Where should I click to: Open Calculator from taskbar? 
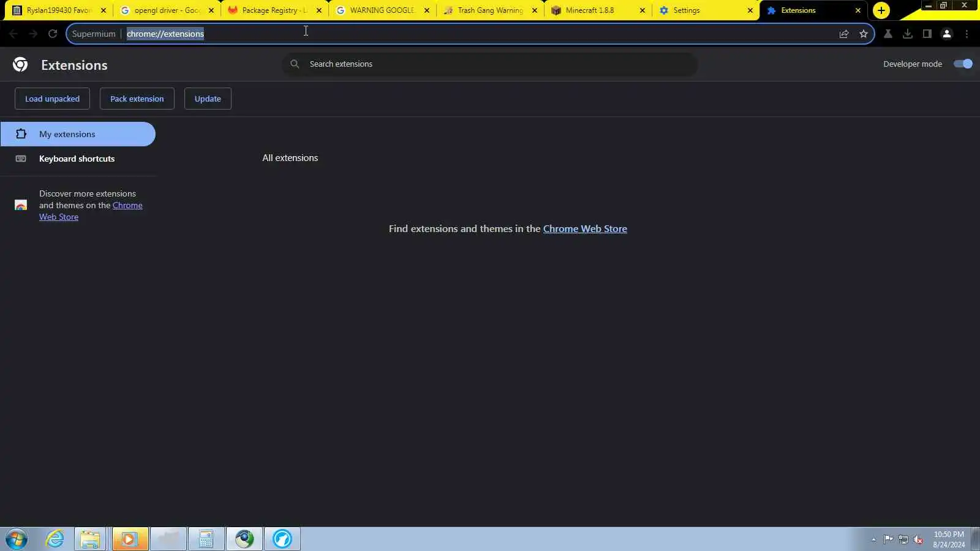coord(206,539)
